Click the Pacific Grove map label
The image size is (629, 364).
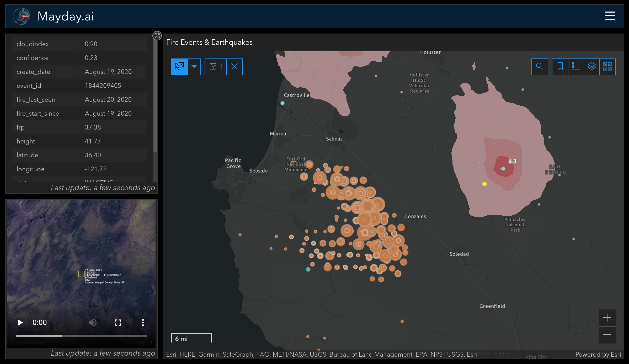(233, 163)
